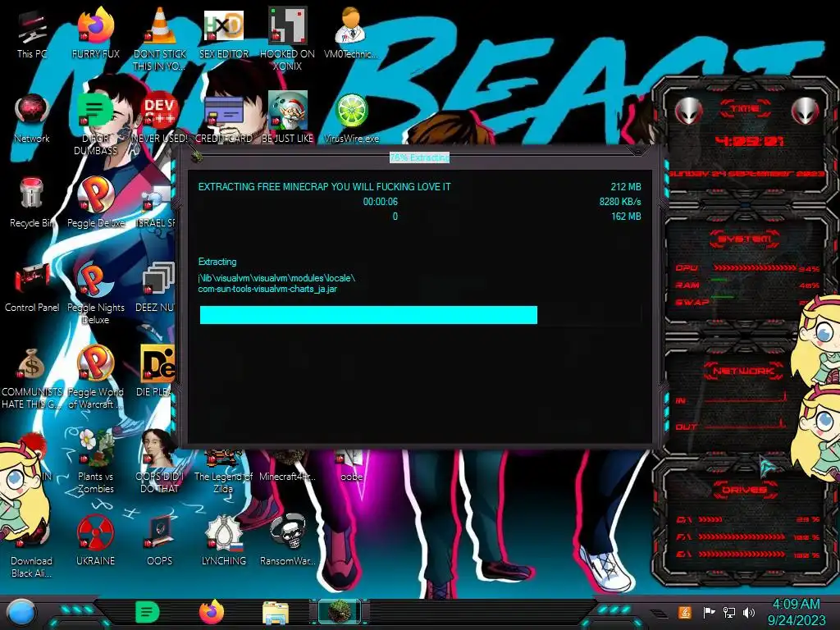Open the network tray icon

coord(729,612)
